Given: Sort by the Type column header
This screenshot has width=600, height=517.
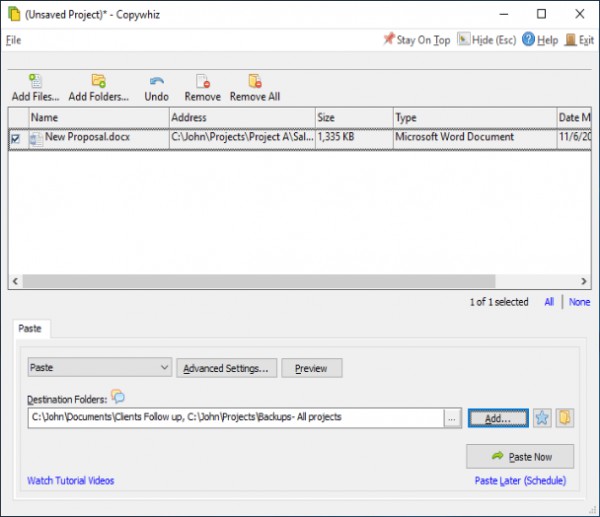Looking at the screenshot, I should point(475,117).
